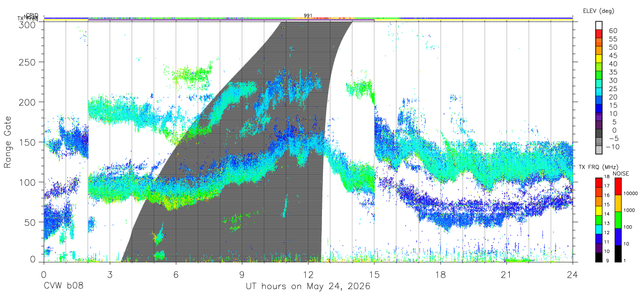This screenshot has height=297, width=644.
Task: Click the "6" tick on the UT hours axis
Action: [176, 274]
